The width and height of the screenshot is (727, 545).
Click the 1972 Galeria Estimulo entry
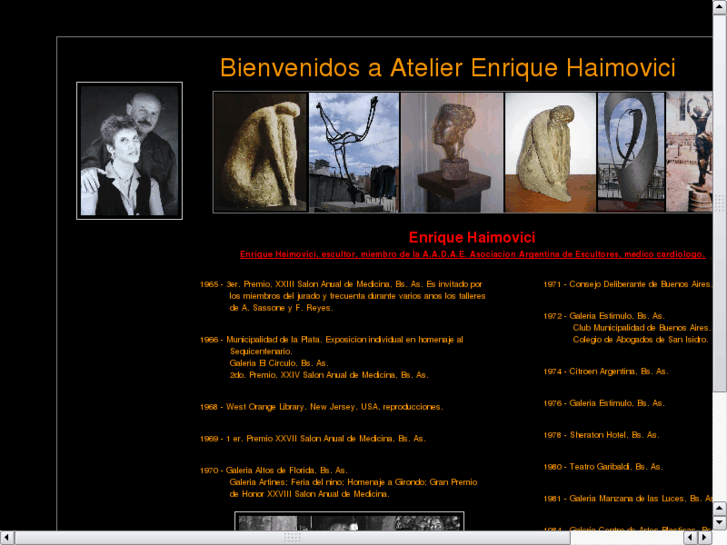pos(604,316)
